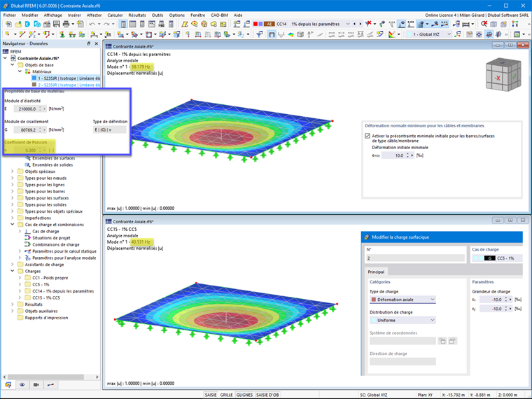The height and width of the screenshot is (399, 532).
Task: Click the coordinate axes XYZ icon
Action: [x=515, y=24]
